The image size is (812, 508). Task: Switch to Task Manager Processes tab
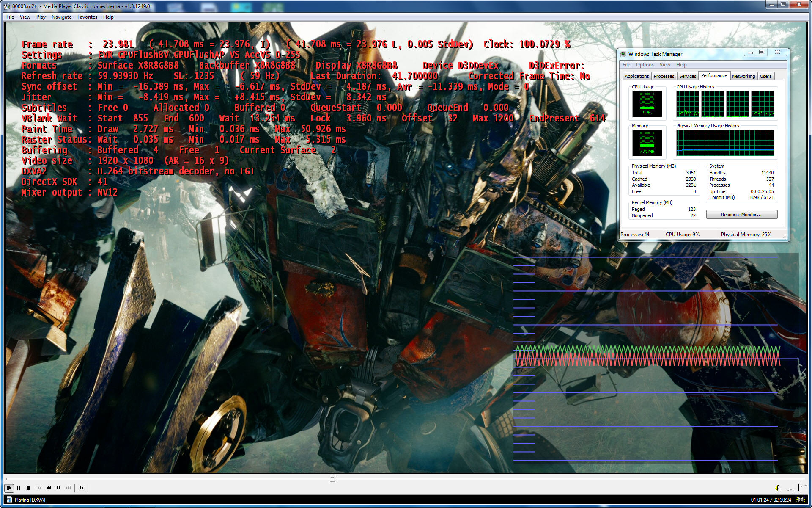664,76
